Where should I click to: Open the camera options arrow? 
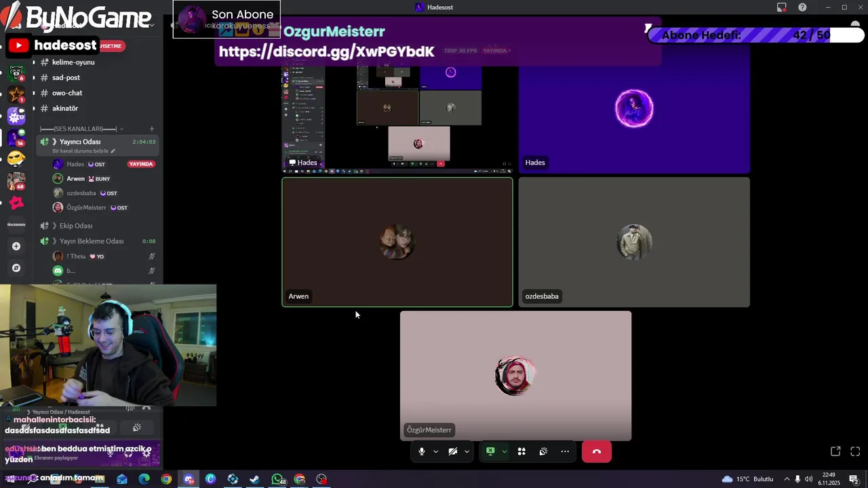467,451
